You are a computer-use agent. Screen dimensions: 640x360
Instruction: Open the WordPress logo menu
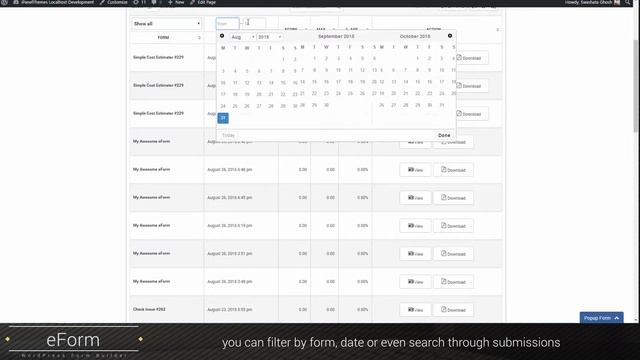[4, 2]
